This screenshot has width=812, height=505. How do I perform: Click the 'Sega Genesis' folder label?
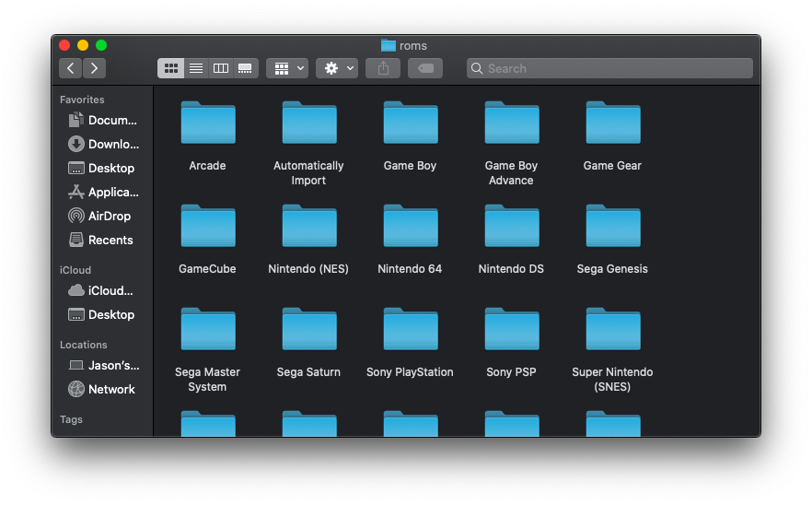612,269
